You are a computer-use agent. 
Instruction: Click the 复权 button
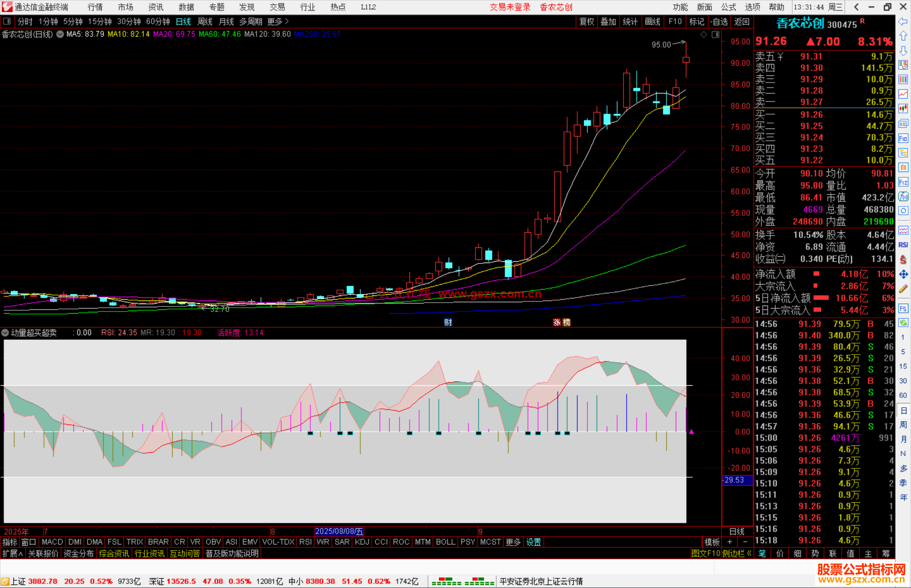click(586, 21)
